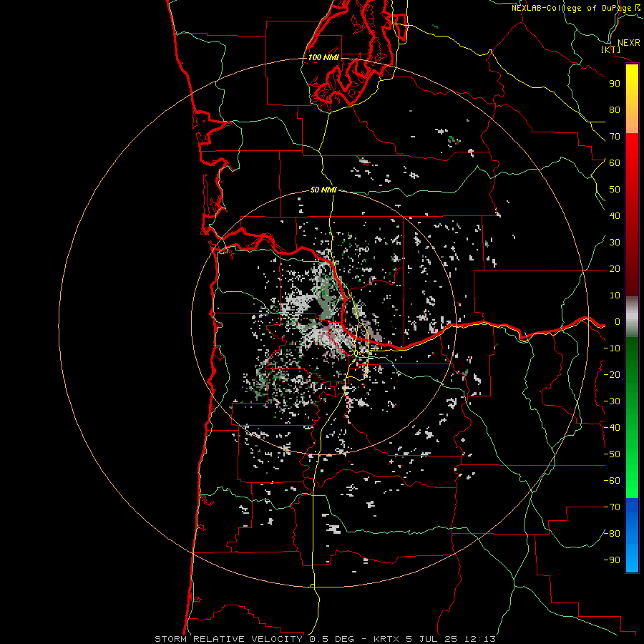Click the -70 value on velocity scale
Image resolution: width=644 pixels, height=644 pixels.
pos(612,507)
